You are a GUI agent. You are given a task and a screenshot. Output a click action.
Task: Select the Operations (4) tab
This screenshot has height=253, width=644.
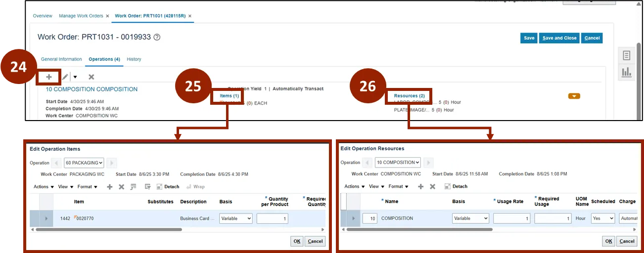104,59
